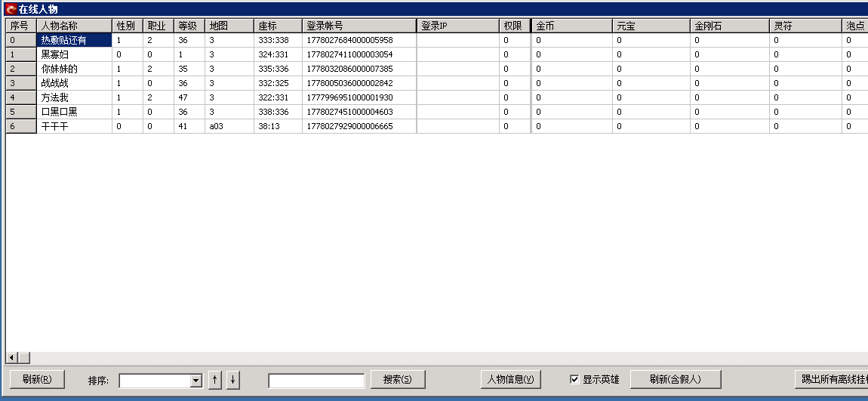Open 人物信息(V) button

tap(510, 379)
